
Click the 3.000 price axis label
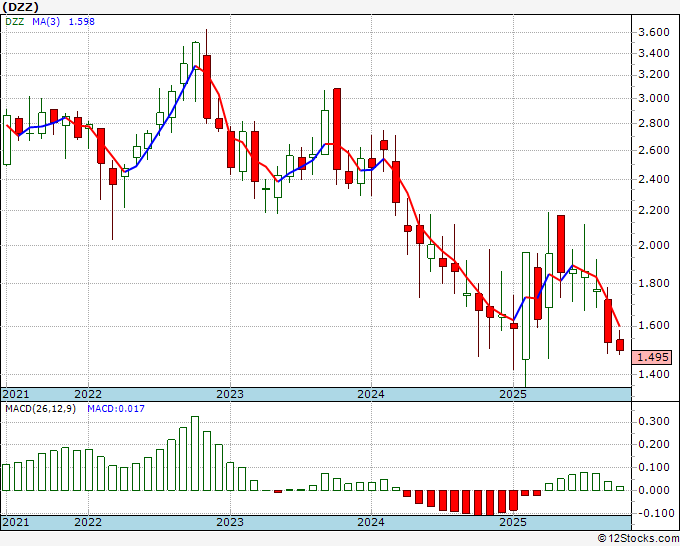(x=654, y=98)
